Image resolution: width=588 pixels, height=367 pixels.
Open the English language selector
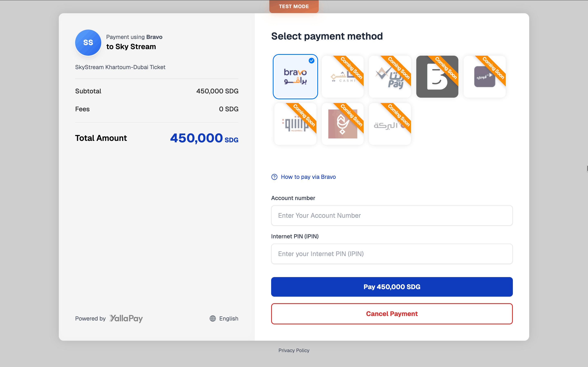pos(228,318)
